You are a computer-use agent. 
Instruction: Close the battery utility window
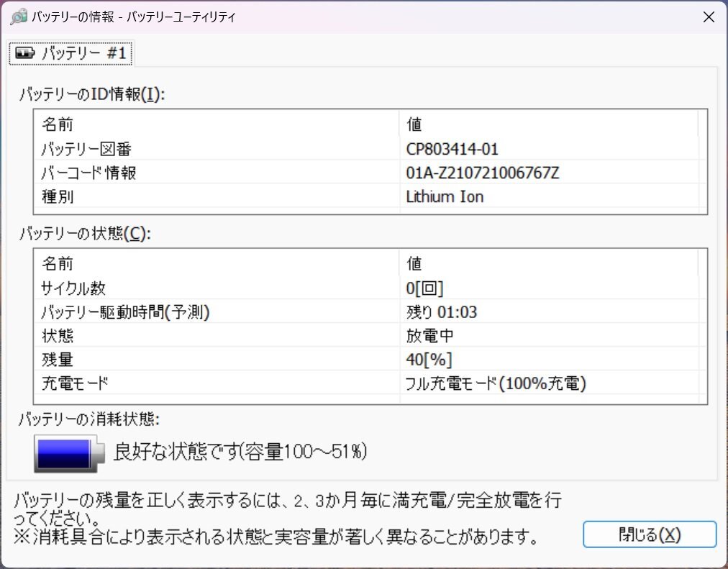pyautogui.click(x=709, y=17)
